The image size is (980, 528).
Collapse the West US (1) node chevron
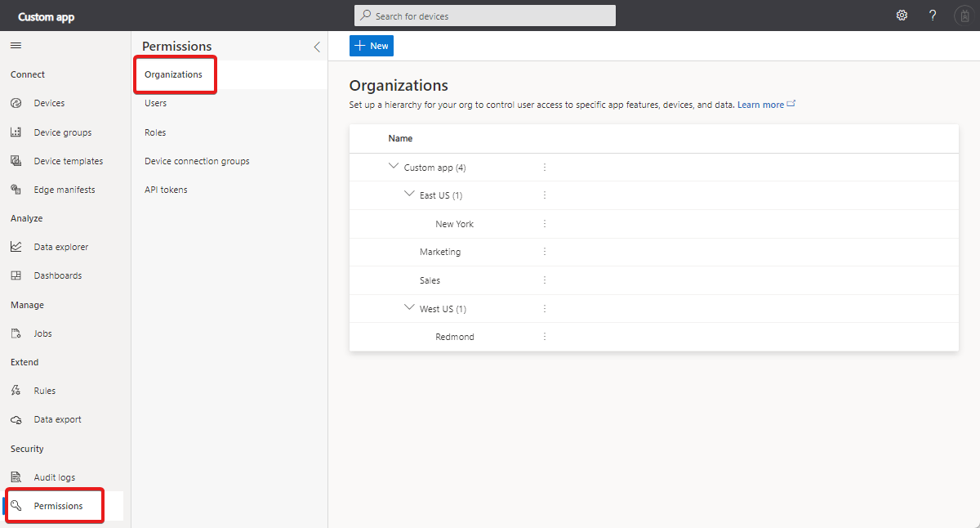(x=410, y=308)
